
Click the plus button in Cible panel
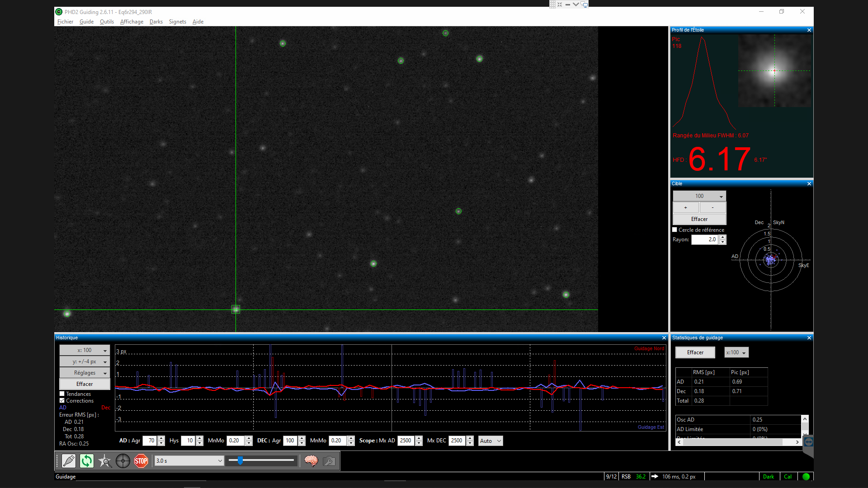point(686,208)
